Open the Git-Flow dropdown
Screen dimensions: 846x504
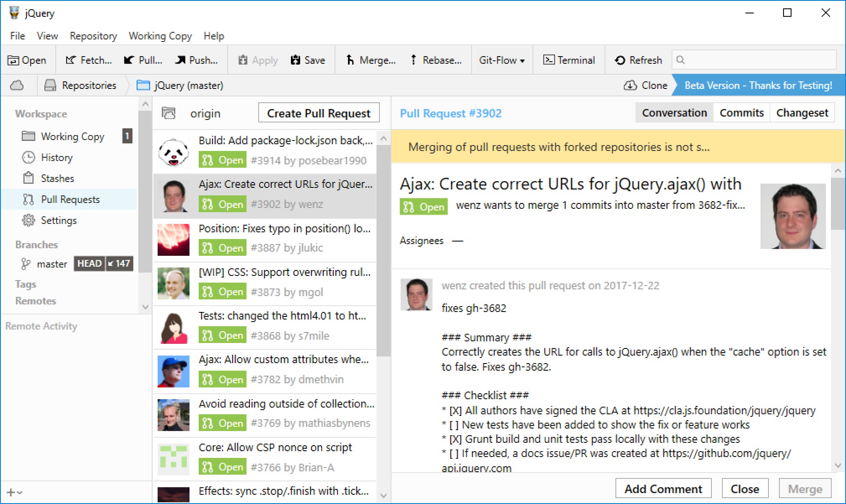(502, 60)
